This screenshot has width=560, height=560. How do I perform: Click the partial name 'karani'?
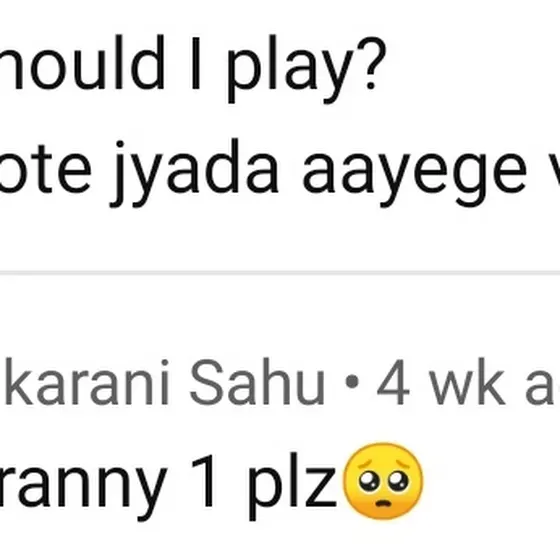86,383
